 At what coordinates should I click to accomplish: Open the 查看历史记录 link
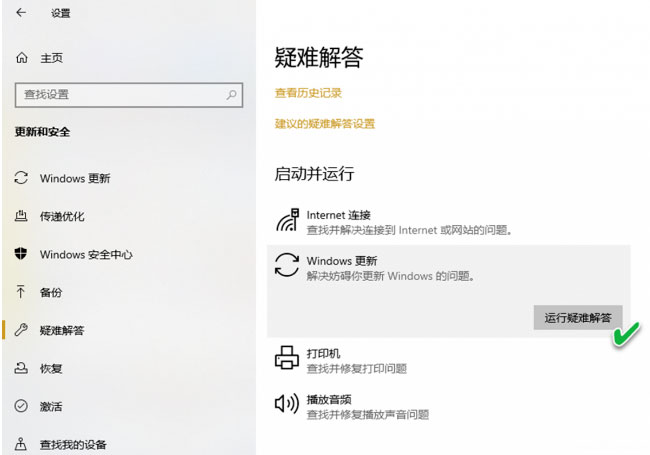[308, 93]
